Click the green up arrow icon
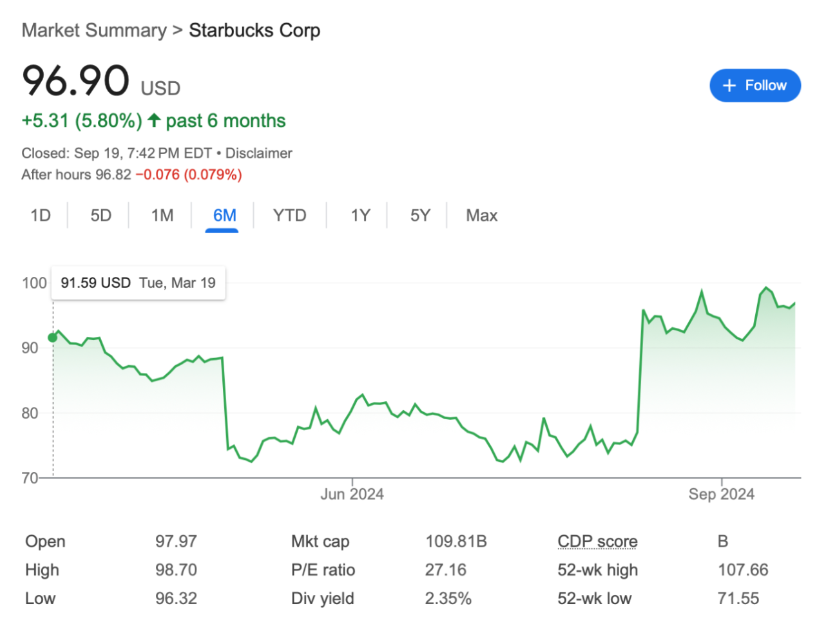Viewport: 826px width, 644px height. click(x=154, y=120)
